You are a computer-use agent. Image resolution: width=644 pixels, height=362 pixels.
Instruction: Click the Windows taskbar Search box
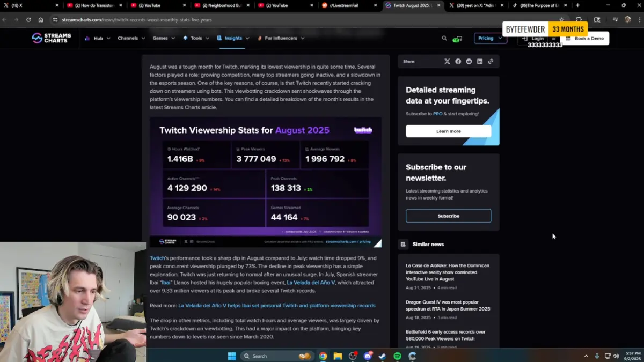277,356
